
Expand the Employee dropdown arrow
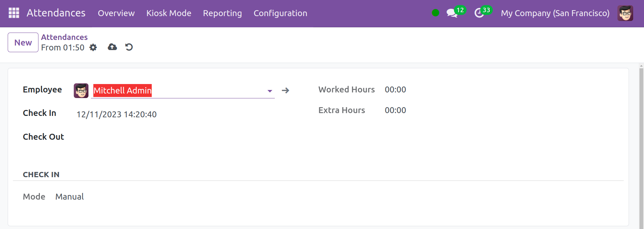[270, 91]
